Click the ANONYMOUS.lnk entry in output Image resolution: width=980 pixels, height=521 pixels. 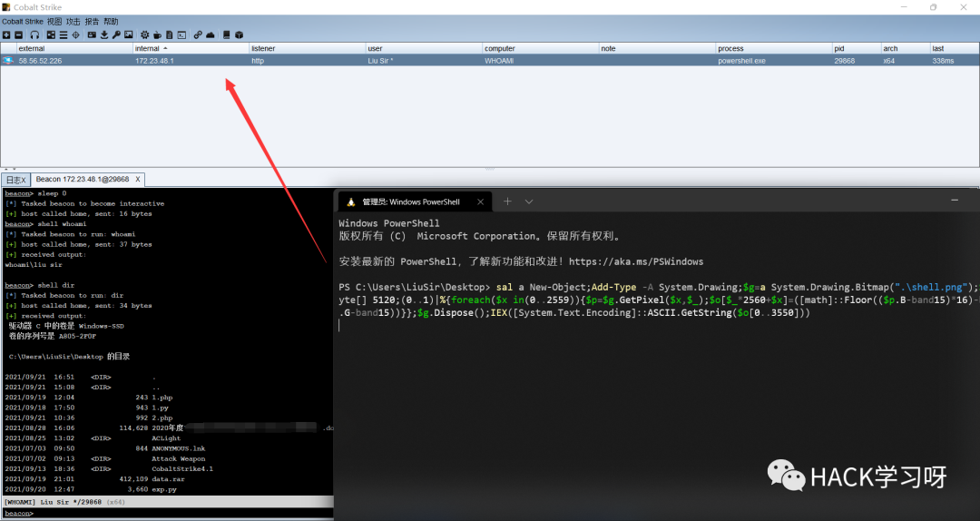tap(179, 448)
